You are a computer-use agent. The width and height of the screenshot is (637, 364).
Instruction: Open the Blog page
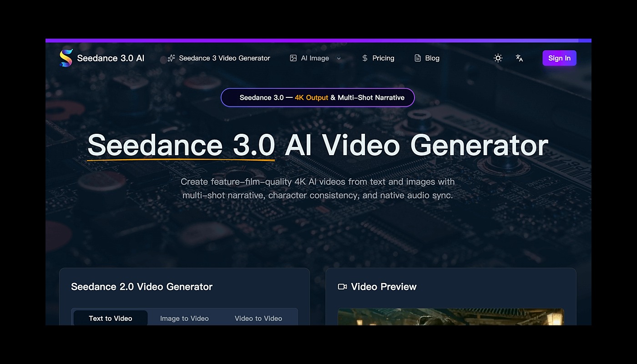(427, 58)
